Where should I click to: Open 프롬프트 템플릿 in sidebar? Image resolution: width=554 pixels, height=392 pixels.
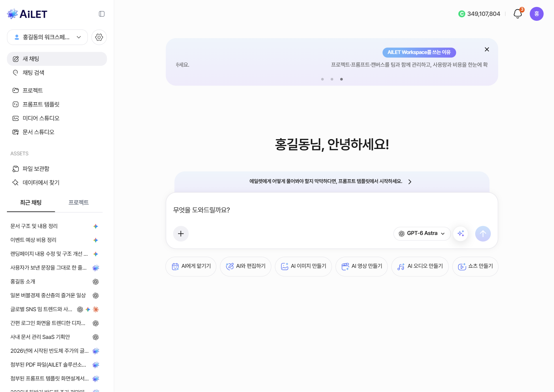[x=57, y=104]
